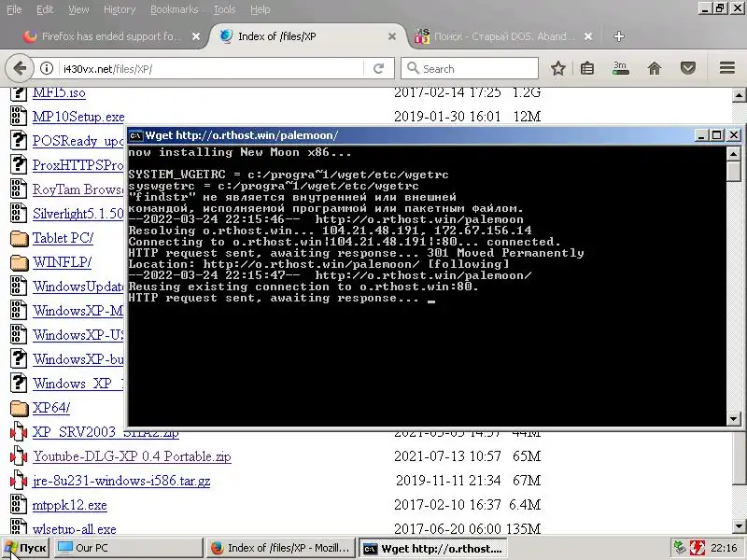This screenshot has height=560, width=747.
Task: Click the binary icon beside mtppk12.exe
Action: point(19,505)
